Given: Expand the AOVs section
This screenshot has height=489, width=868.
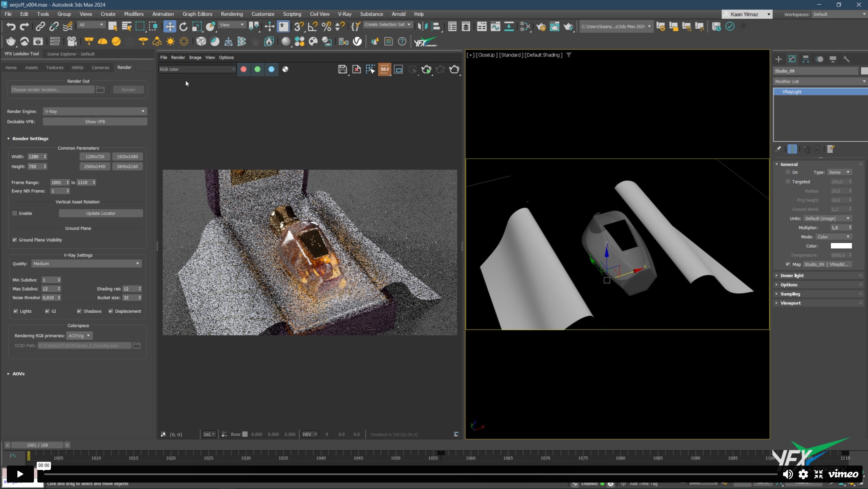Looking at the screenshot, I should coord(18,374).
